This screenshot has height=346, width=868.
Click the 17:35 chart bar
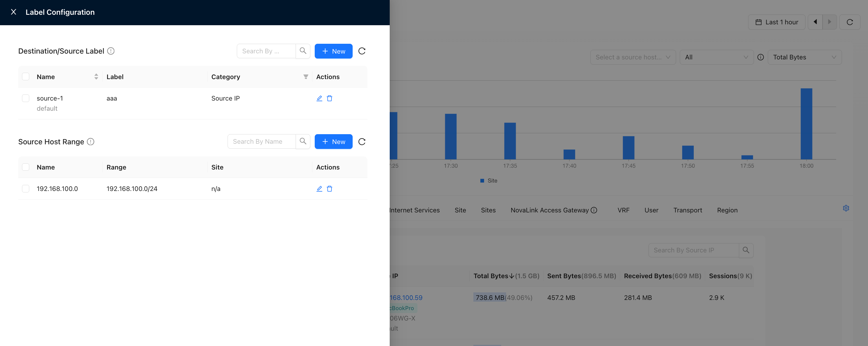510,141
